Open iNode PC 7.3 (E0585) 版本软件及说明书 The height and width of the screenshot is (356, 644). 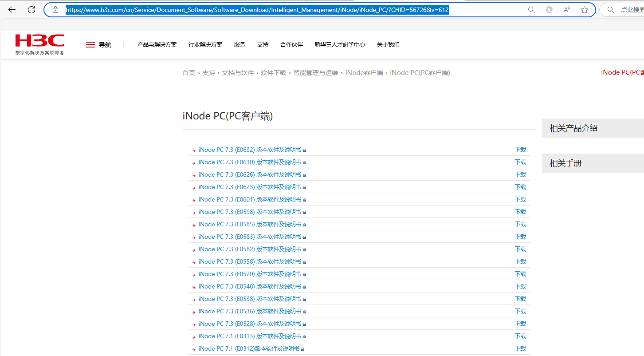pyautogui.click(x=250, y=225)
